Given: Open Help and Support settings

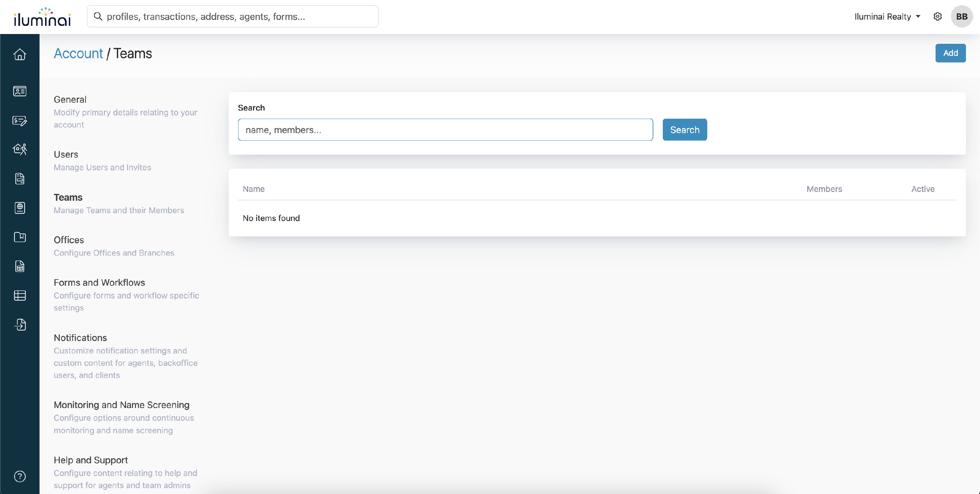Looking at the screenshot, I should pyautogui.click(x=90, y=460).
